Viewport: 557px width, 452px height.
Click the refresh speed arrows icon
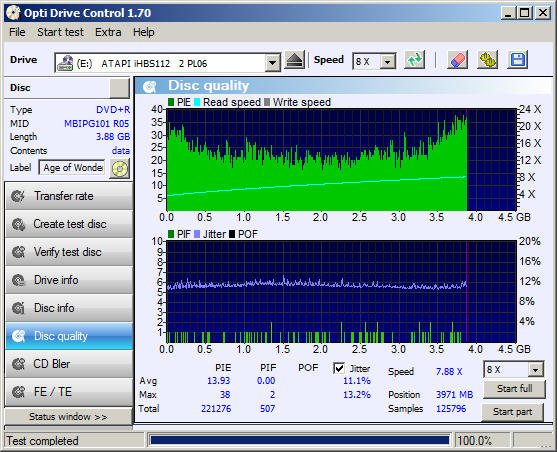coord(415,60)
